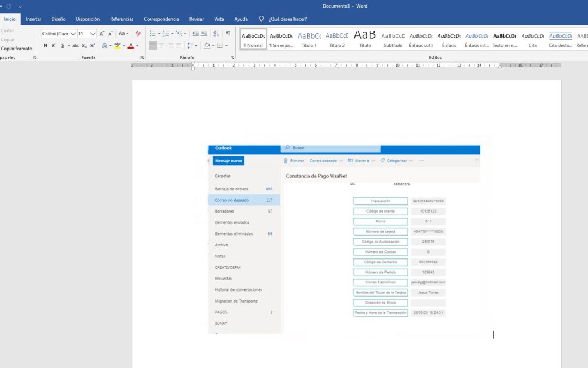
Task: Switch to the Diseño tab
Action: click(58, 19)
